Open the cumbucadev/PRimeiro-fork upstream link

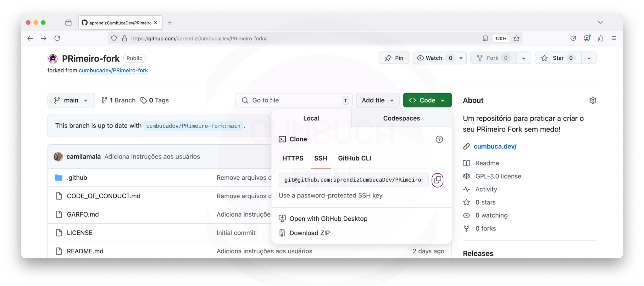coord(113,71)
